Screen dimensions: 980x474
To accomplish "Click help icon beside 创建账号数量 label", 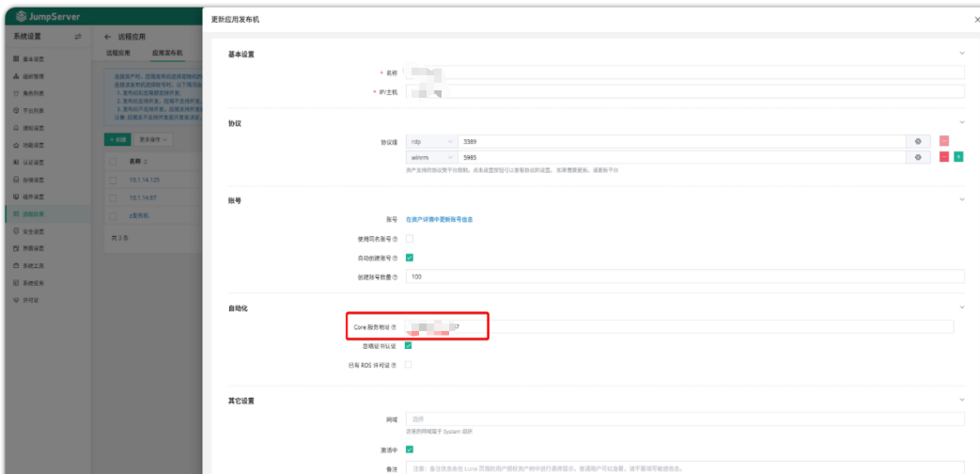I will coord(395,276).
